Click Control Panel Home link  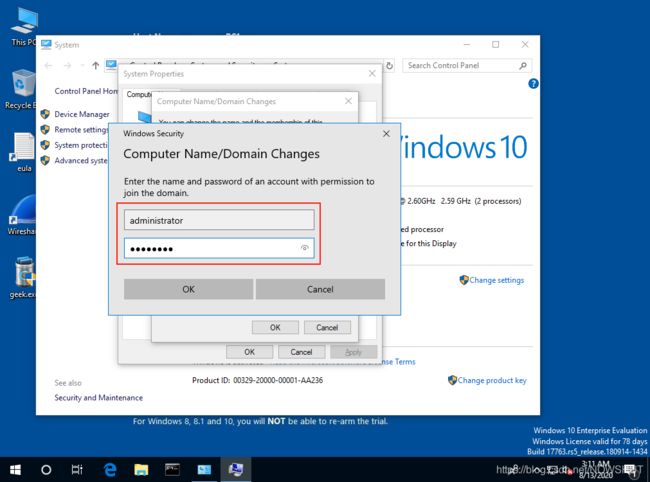pos(86,91)
